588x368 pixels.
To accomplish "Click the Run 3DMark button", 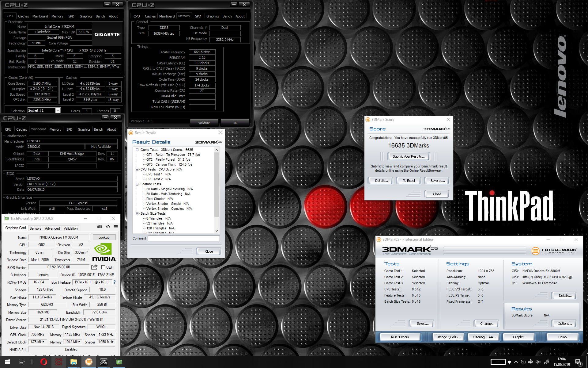I will point(400,337).
